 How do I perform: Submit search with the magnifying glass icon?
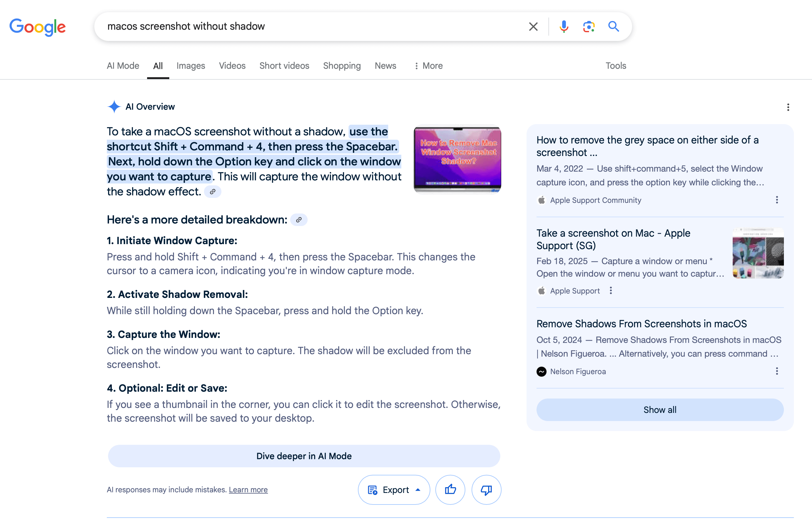613,26
